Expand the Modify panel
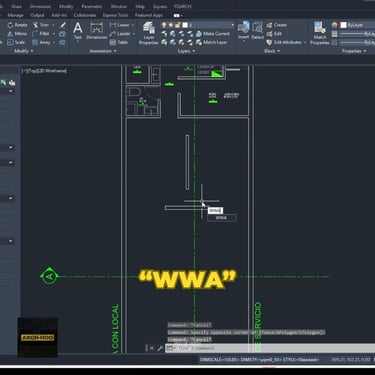Viewport: 375px width, 375px height. (x=24, y=51)
